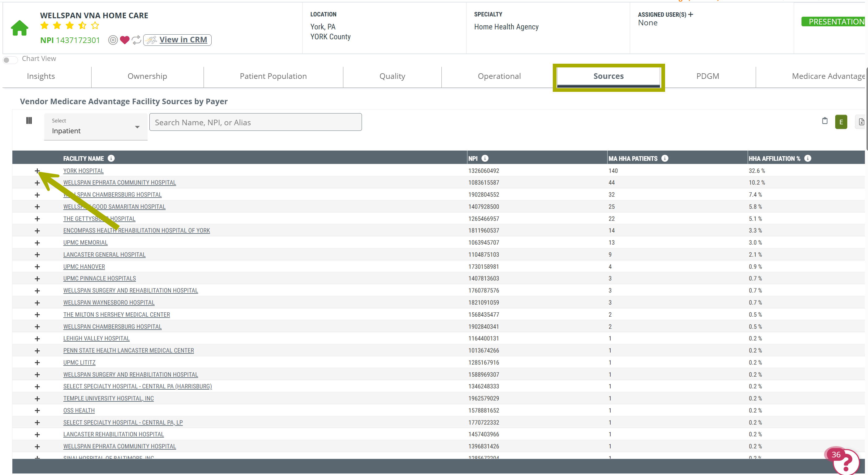Image resolution: width=868 pixels, height=475 pixels.
Task: Click the Excel file export icon
Action: click(861, 122)
